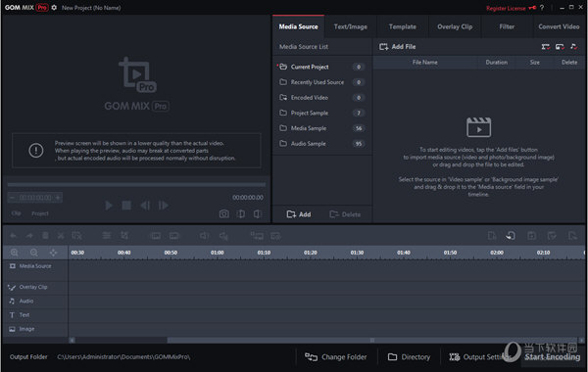
Task: Fit timeline with the four-arrow icon
Action: [x=53, y=253]
